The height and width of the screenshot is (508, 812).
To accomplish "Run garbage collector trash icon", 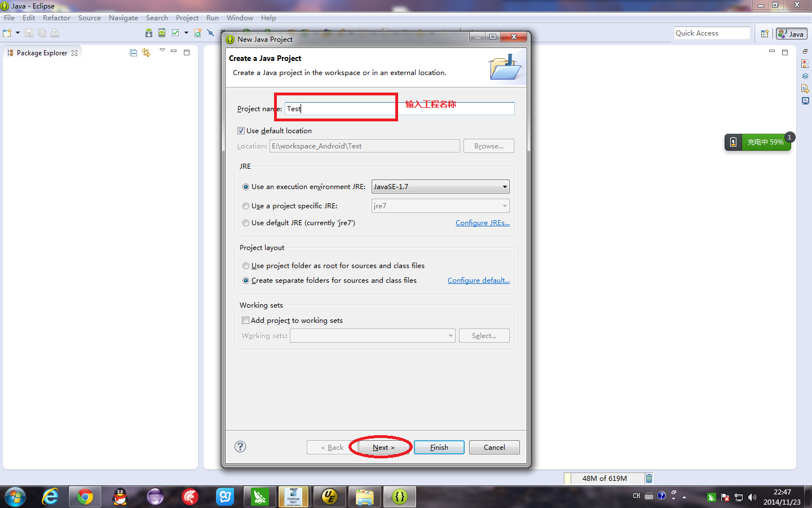I will tap(649, 479).
